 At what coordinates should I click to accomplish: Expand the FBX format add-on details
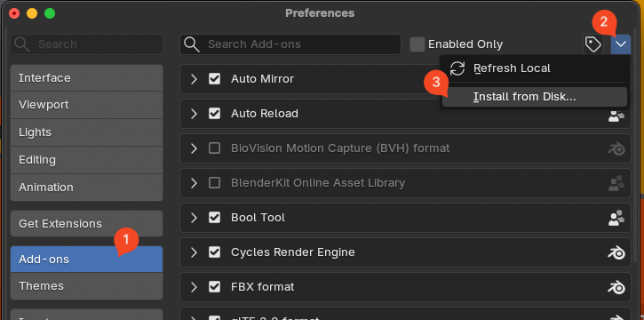(194, 287)
